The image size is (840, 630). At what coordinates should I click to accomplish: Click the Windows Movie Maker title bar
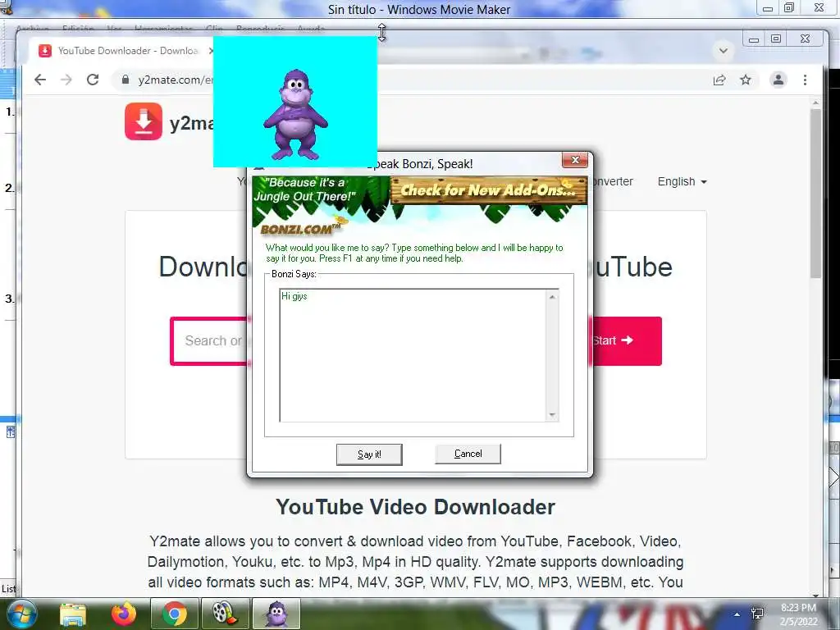[x=419, y=9]
